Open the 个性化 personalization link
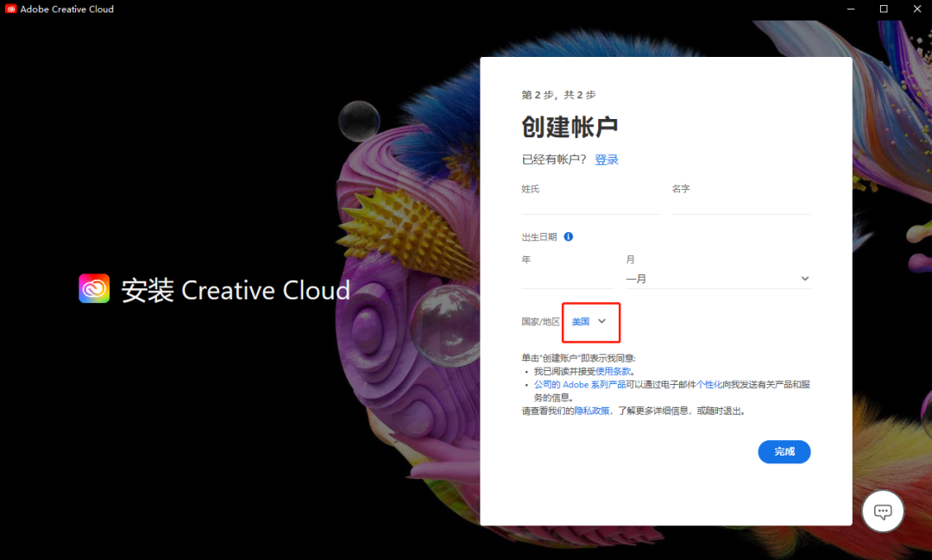This screenshot has width=932, height=560. [x=709, y=385]
